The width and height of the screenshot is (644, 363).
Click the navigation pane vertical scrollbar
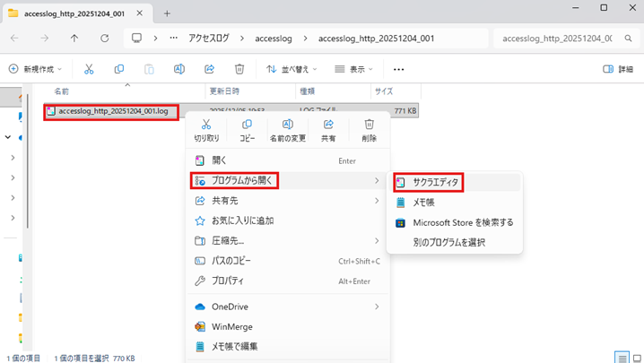28,160
